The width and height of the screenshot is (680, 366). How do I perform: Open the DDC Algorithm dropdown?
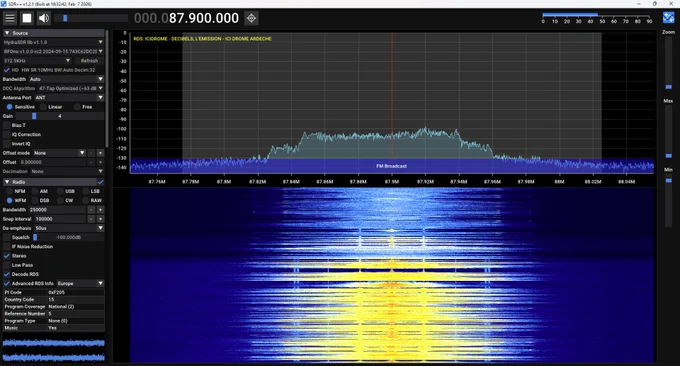click(x=71, y=88)
